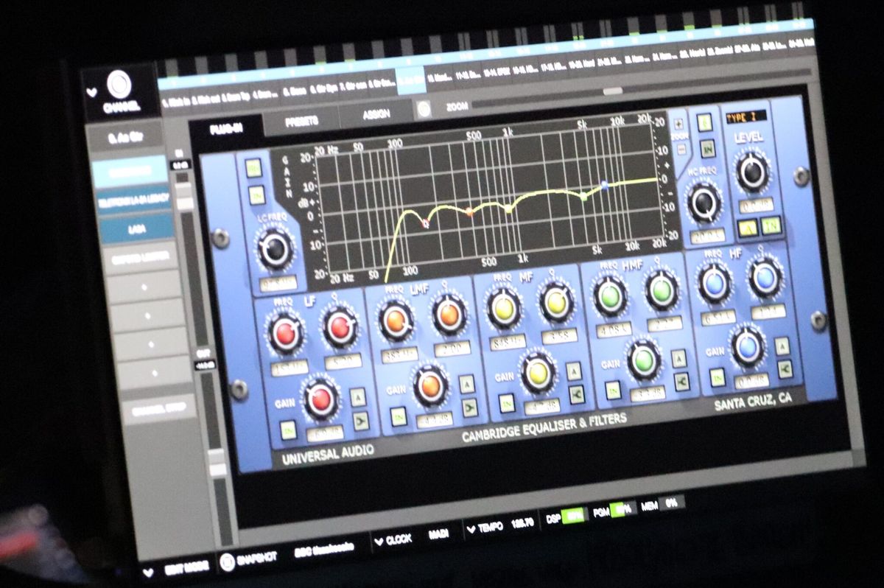Click the round power icon beside Assign
Screen dimensions: 884x588
pos(424,111)
